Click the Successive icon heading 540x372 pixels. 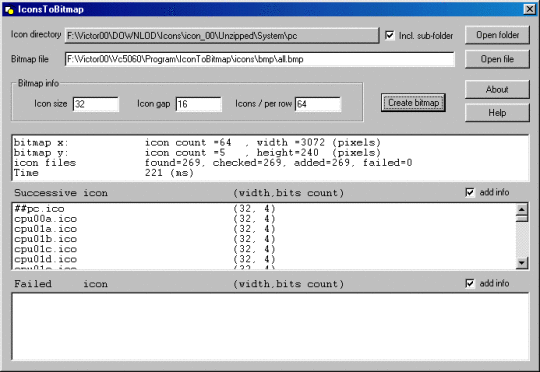click(61, 193)
